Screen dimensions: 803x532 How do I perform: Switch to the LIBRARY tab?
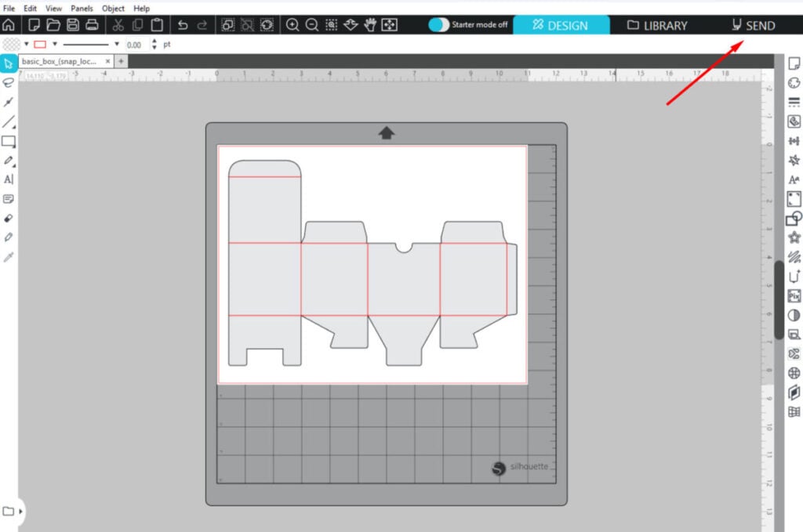tap(657, 25)
